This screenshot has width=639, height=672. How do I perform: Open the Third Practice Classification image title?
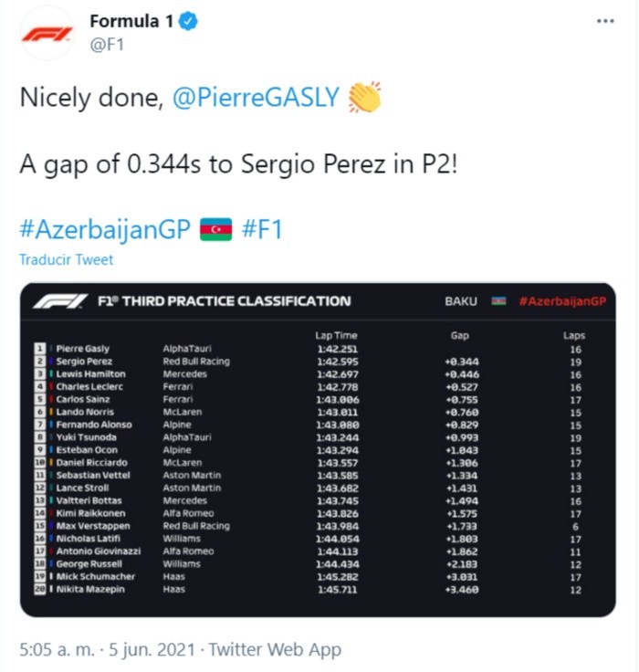point(224,301)
